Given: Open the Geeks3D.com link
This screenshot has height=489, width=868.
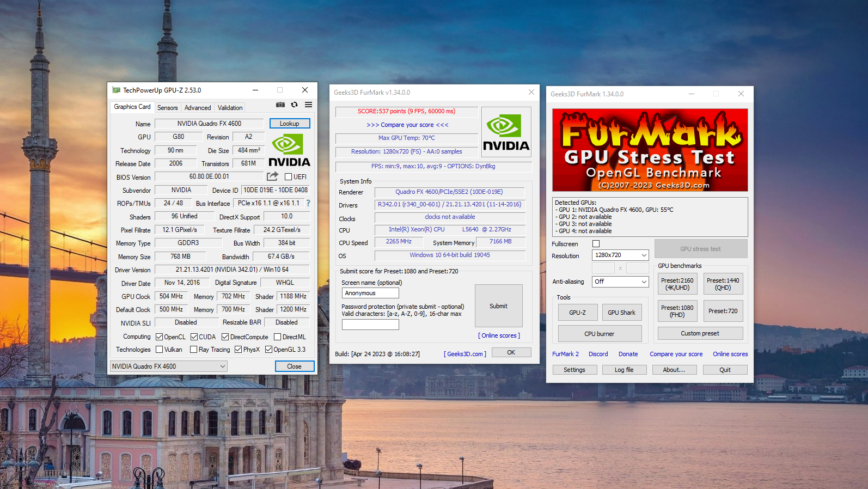Looking at the screenshot, I should (466, 354).
